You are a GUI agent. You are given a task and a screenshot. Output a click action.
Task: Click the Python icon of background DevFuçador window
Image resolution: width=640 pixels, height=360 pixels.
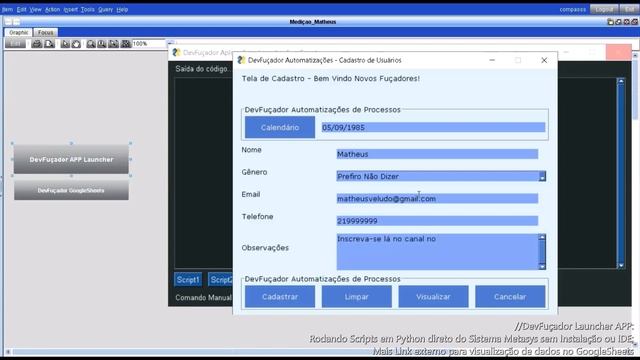tap(176, 52)
